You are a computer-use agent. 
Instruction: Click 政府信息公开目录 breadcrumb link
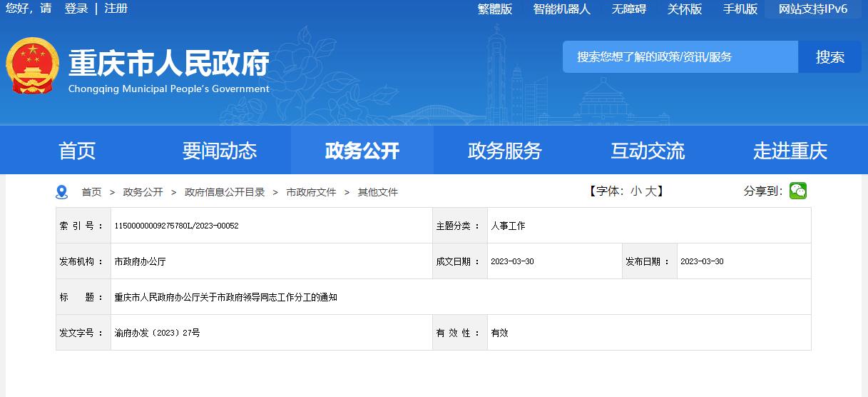[225, 192]
